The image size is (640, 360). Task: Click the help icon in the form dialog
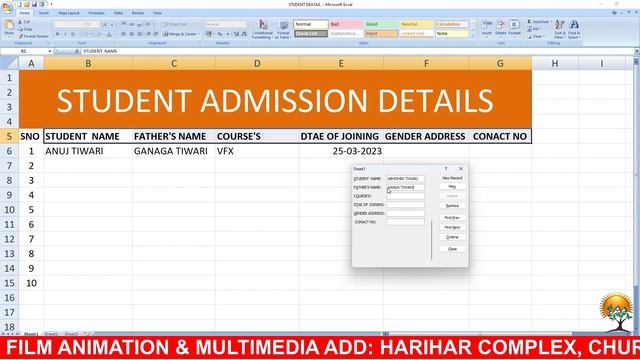click(x=446, y=169)
